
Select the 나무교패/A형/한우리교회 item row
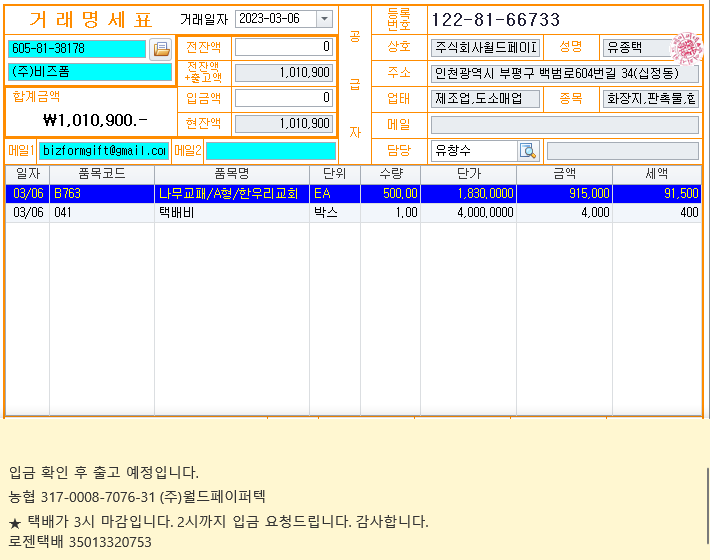pos(230,194)
